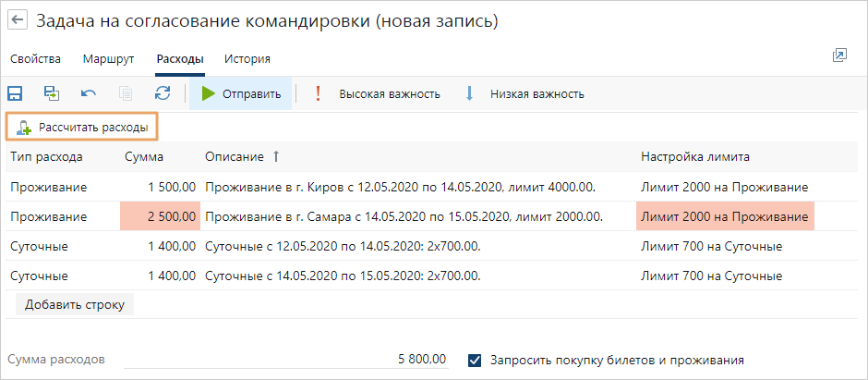Select the highlighted 2 500,00 amount cell
Screen dimensions: 868x380
(x=160, y=216)
